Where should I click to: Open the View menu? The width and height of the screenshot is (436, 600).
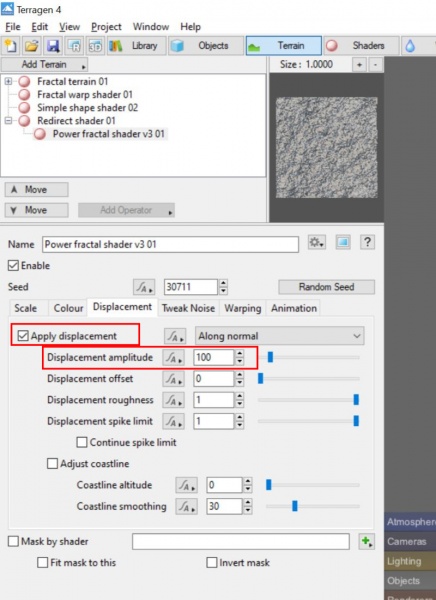(69, 27)
